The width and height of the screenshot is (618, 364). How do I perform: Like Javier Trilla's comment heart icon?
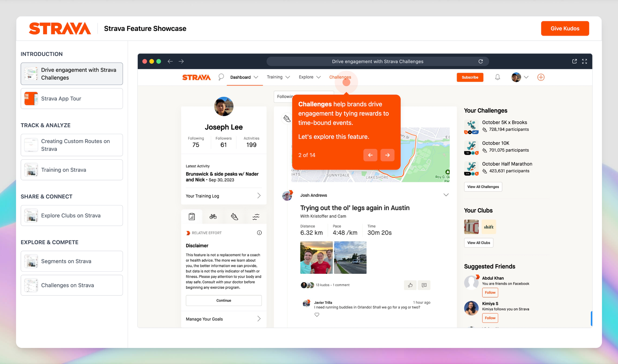tap(317, 315)
